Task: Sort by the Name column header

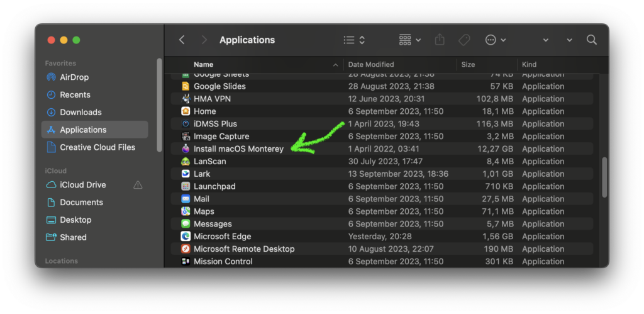Action: click(203, 65)
